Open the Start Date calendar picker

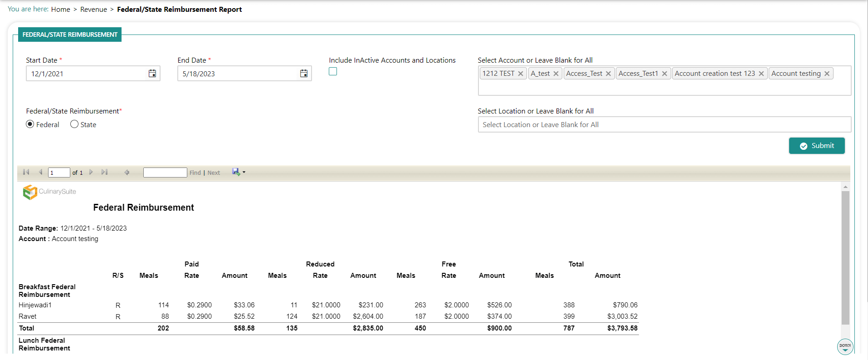tap(152, 74)
